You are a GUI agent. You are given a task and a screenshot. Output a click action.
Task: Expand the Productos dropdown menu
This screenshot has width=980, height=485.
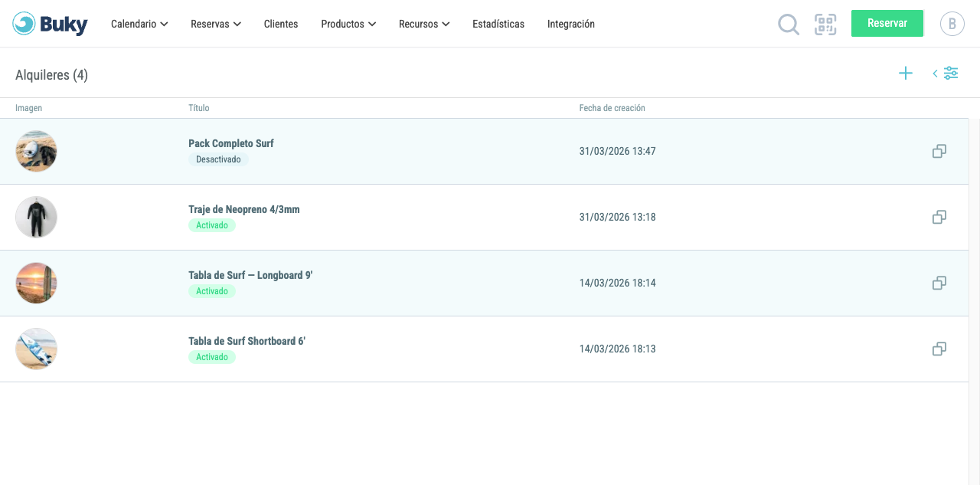pos(348,25)
